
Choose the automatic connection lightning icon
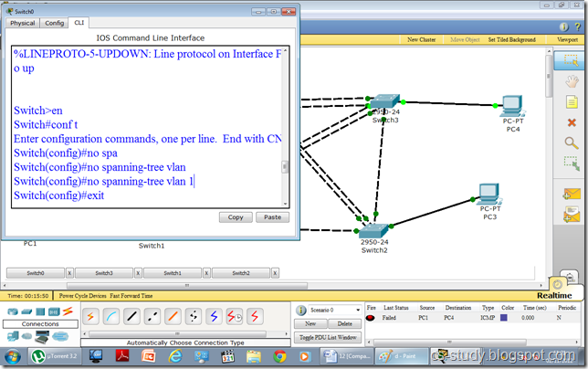(x=90, y=316)
